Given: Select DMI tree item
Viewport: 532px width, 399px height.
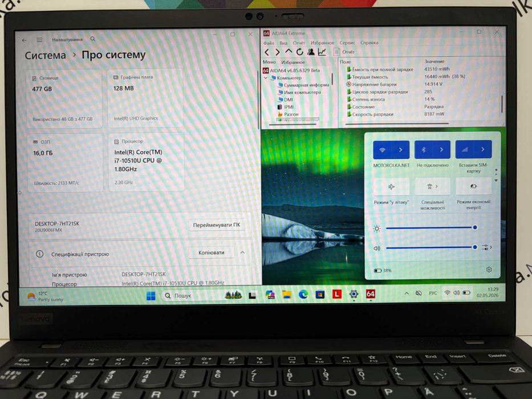Looking at the screenshot, I should [x=285, y=100].
